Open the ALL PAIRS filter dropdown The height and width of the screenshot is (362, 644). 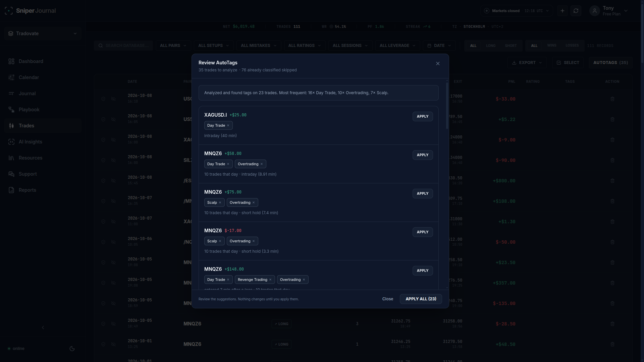click(x=173, y=46)
